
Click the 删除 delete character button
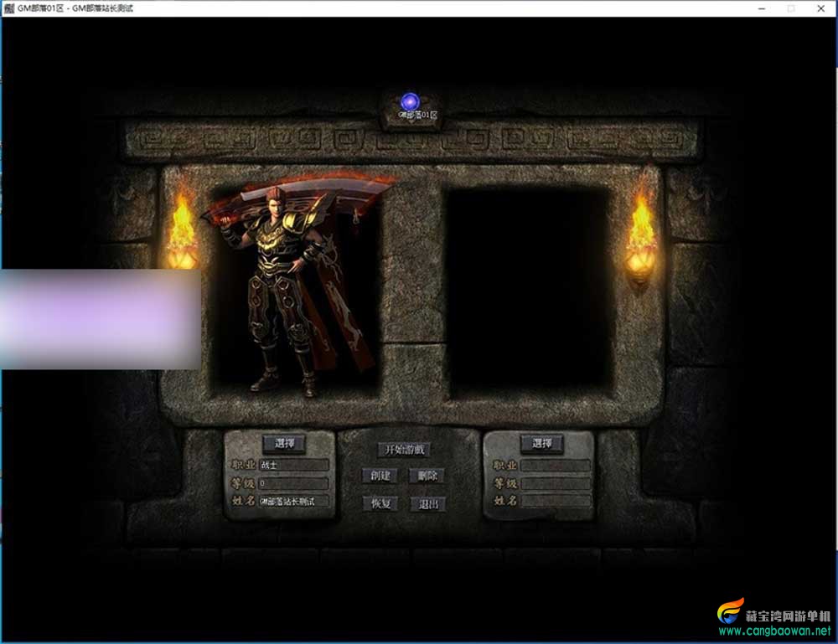pos(427,476)
